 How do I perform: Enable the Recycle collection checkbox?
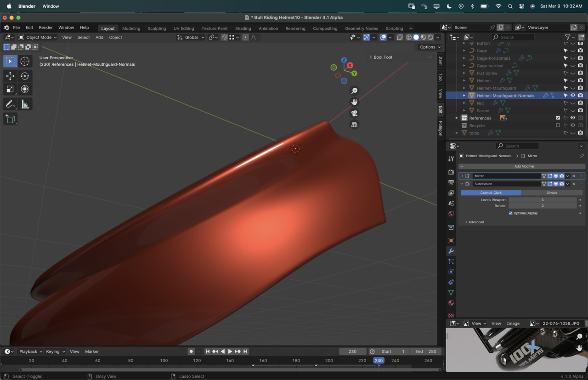(x=558, y=125)
